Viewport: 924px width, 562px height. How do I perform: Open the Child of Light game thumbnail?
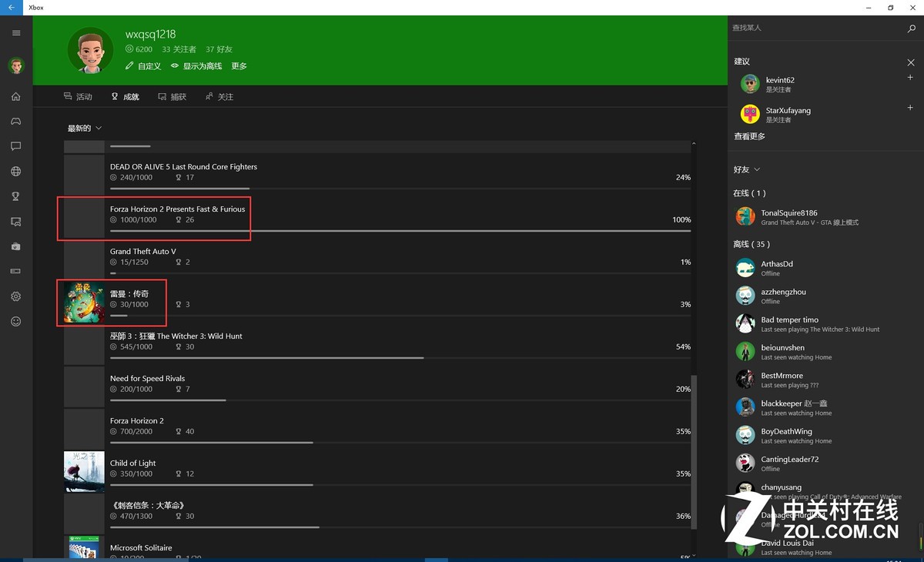coord(84,472)
